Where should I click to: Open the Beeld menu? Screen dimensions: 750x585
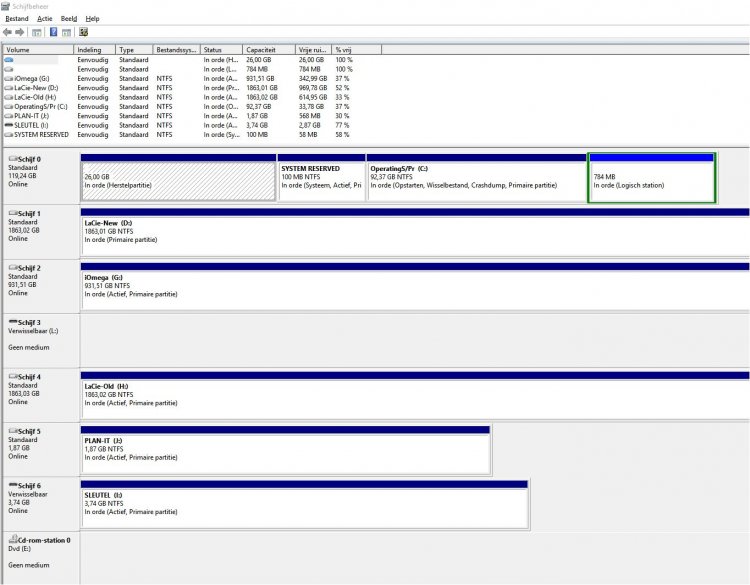(69, 18)
